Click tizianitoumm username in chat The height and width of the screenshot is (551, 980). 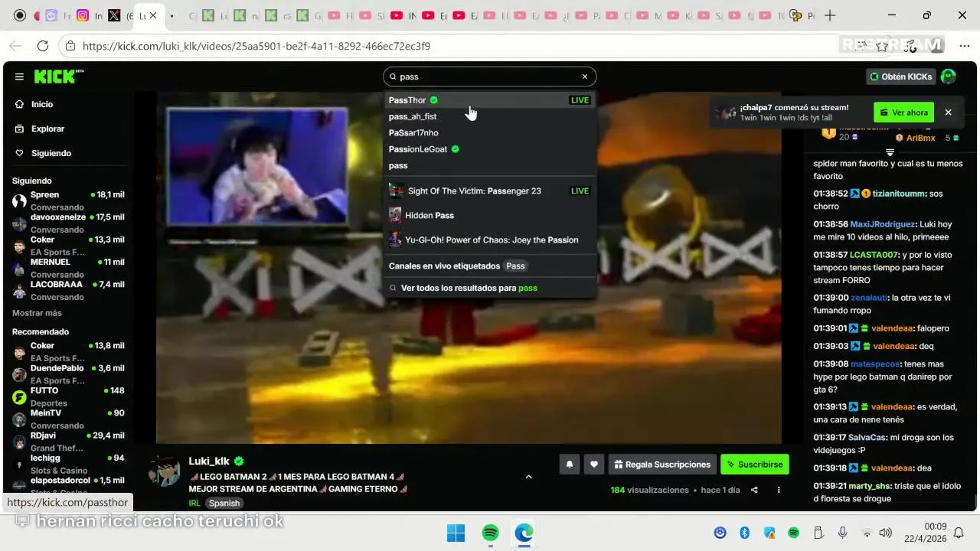(899, 194)
